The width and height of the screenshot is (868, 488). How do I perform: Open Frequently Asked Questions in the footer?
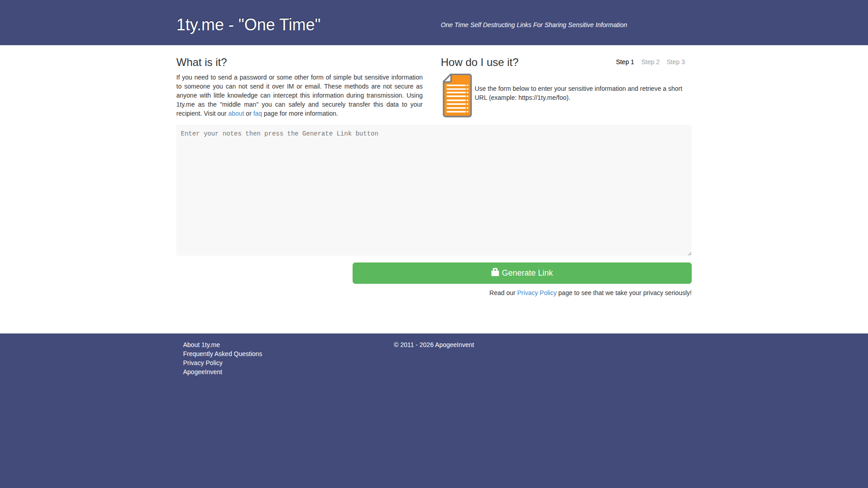222,354
